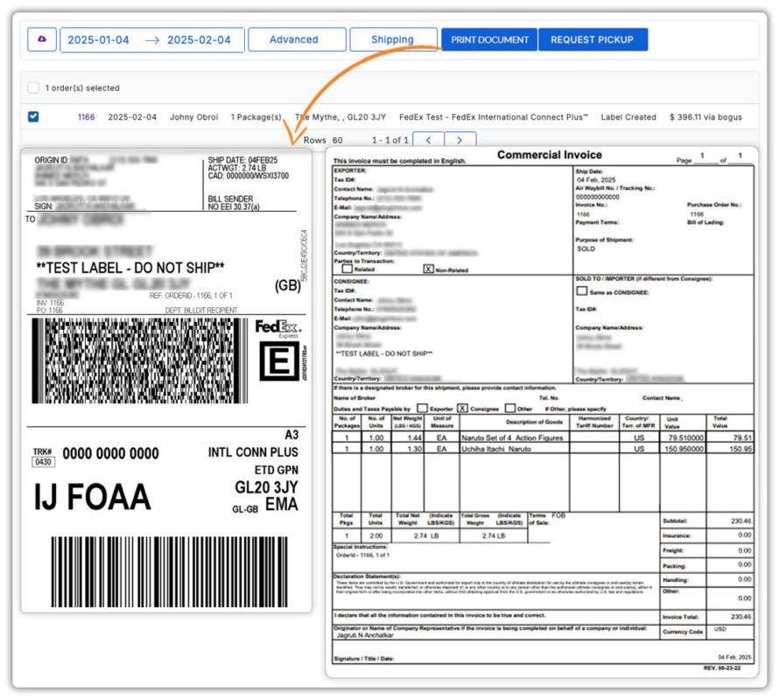Click the order date in row 1166

coord(132,117)
